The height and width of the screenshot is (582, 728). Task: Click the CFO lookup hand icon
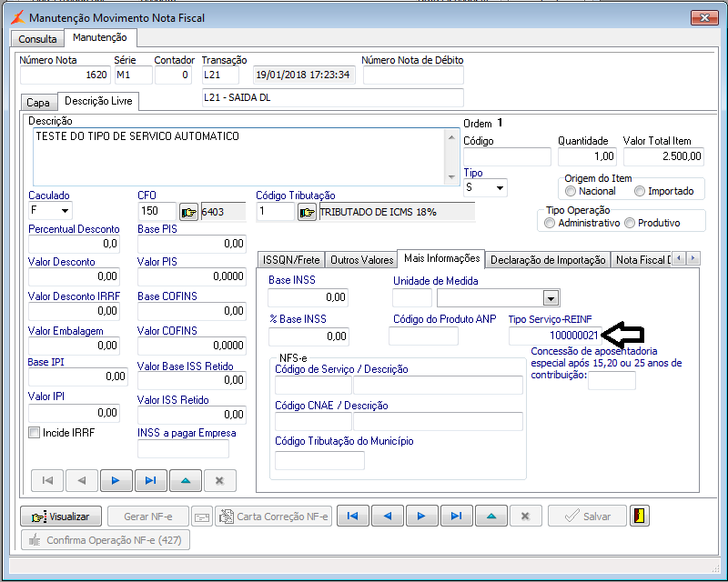pyautogui.click(x=188, y=212)
